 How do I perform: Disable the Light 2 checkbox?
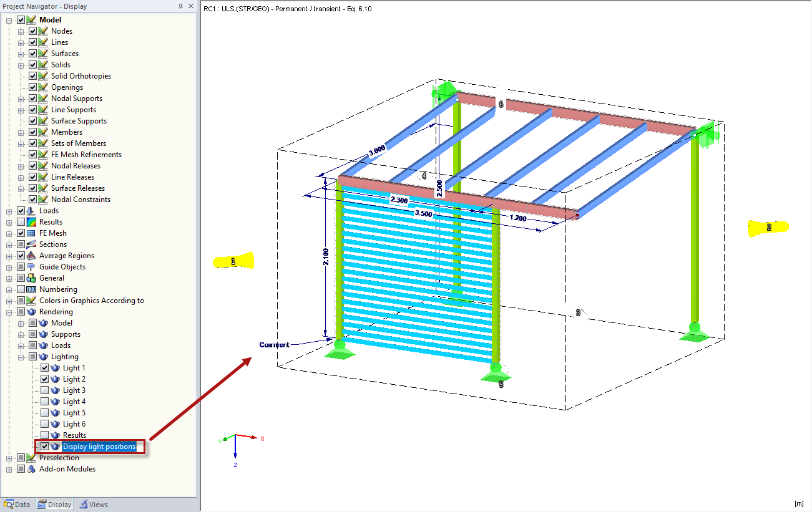pos(44,379)
